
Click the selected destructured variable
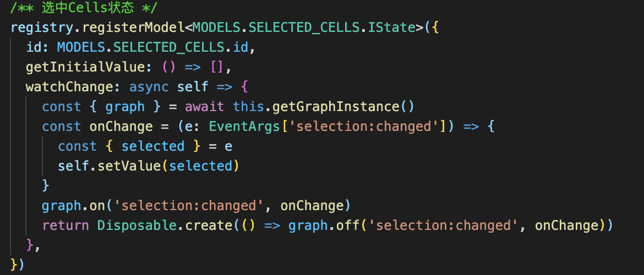[x=153, y=146]
